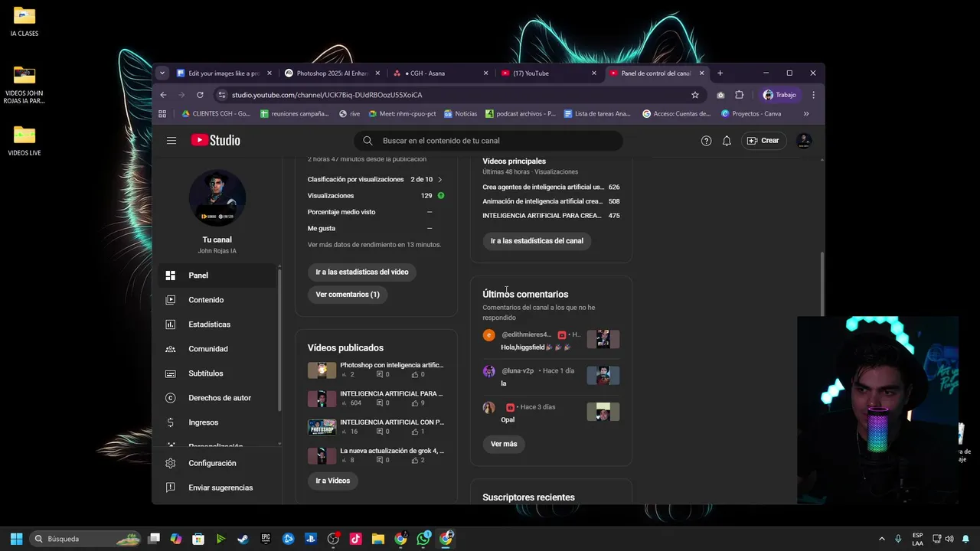Screen dimensions: 980x551
Task: Click the Photoshop video thumbnail in Vídeos publicados
Action: [x=322, y=370]
